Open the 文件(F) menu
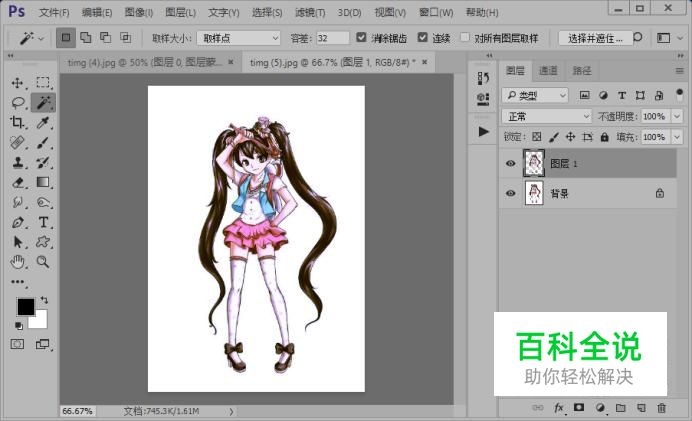692x421 pixels. click(x=54, y=12)
